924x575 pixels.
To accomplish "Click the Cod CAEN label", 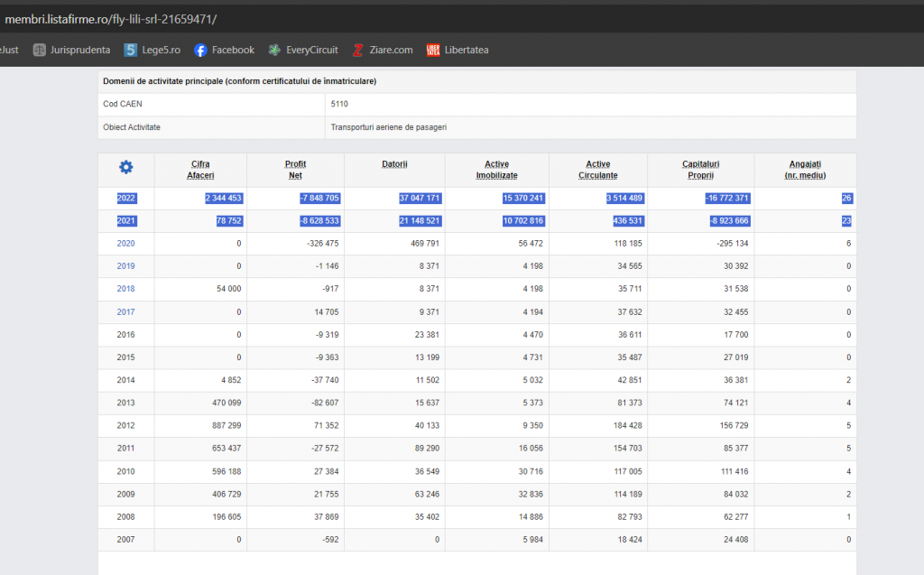I will (123, 104).
